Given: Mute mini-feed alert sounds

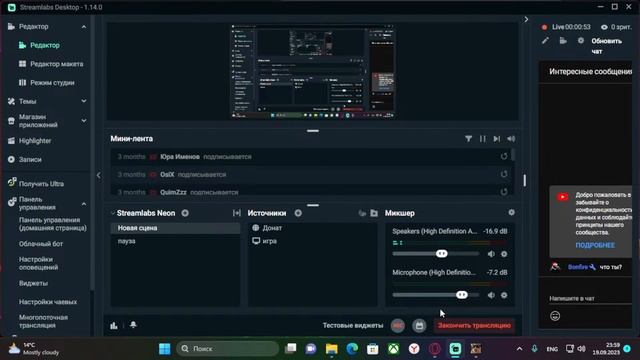Looking at the screenshot, I should tap(511, 139).
